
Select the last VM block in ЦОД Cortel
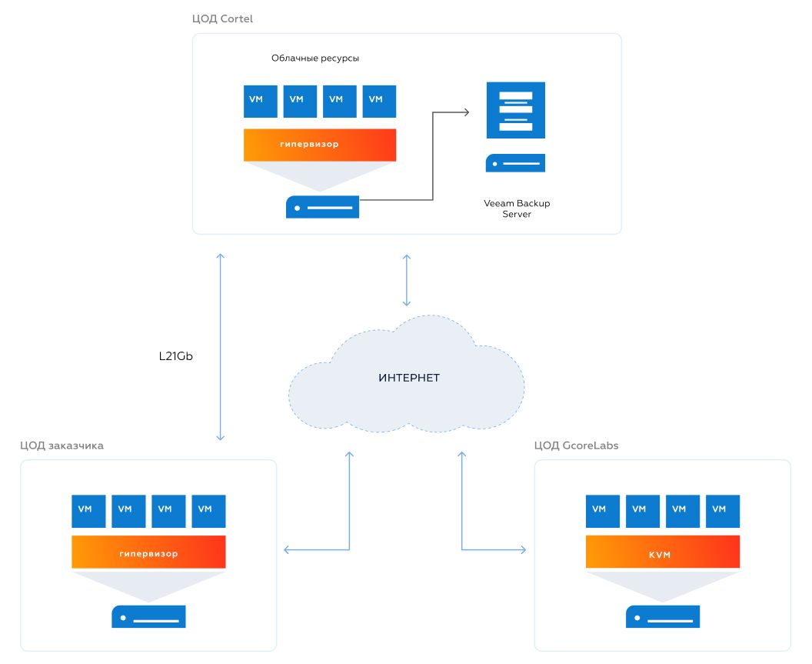tap(379, 101)
